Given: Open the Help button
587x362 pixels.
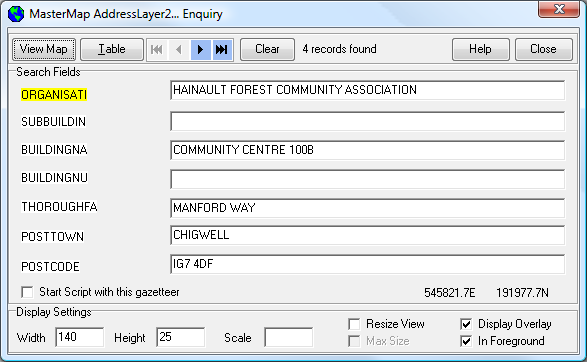Looking at the screenshot, I should (x=481, y=49).
